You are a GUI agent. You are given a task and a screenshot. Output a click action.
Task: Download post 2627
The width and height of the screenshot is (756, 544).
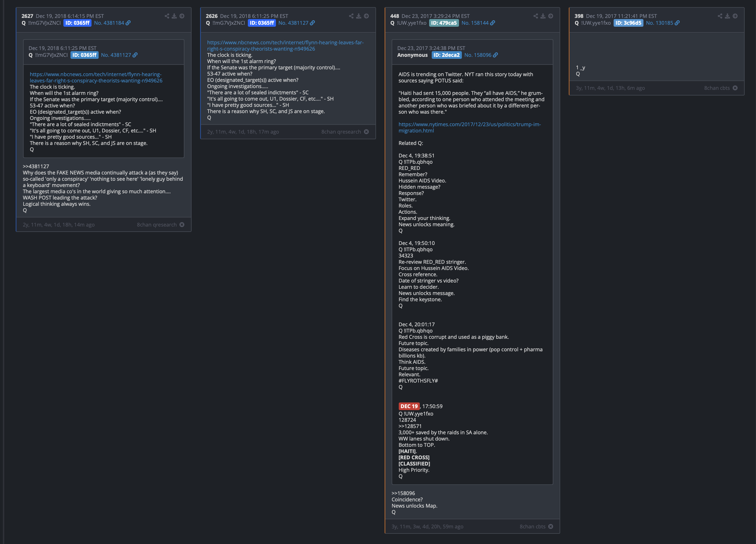point(174,16)
